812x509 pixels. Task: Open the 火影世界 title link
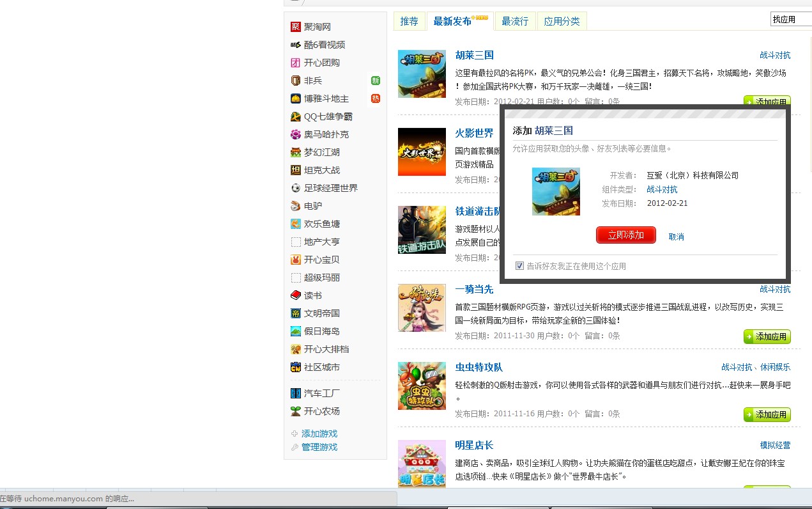coord(474,133)
